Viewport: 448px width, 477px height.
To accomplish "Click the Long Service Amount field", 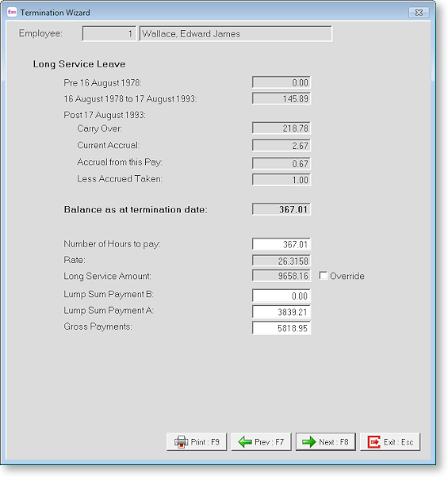I will pyautogui.click(x=281, y=276).
